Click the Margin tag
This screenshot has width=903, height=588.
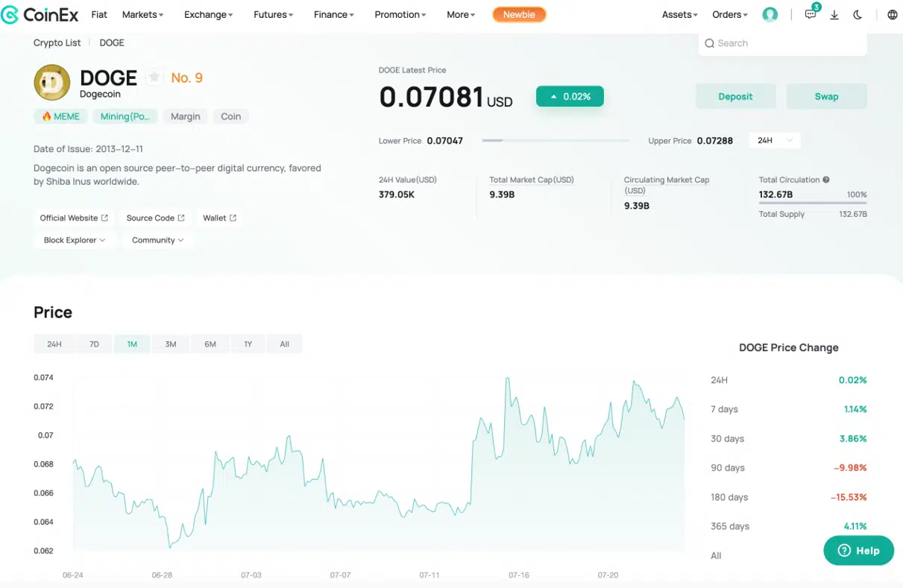click(185, 116)
